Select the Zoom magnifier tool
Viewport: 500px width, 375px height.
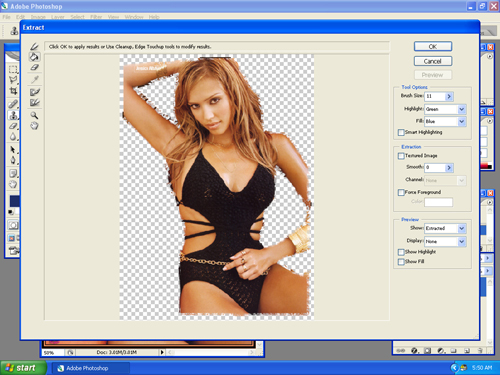(x=34, y=115)
